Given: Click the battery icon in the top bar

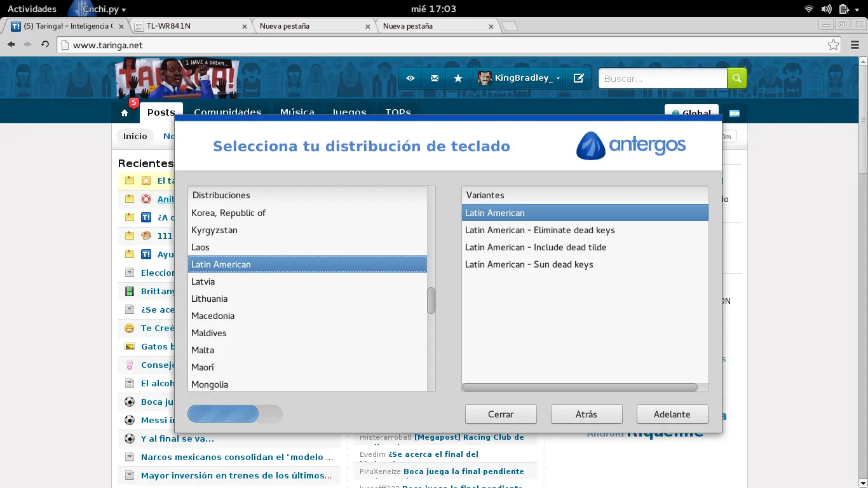Looking at the screenshot, I should coord(843,9).
